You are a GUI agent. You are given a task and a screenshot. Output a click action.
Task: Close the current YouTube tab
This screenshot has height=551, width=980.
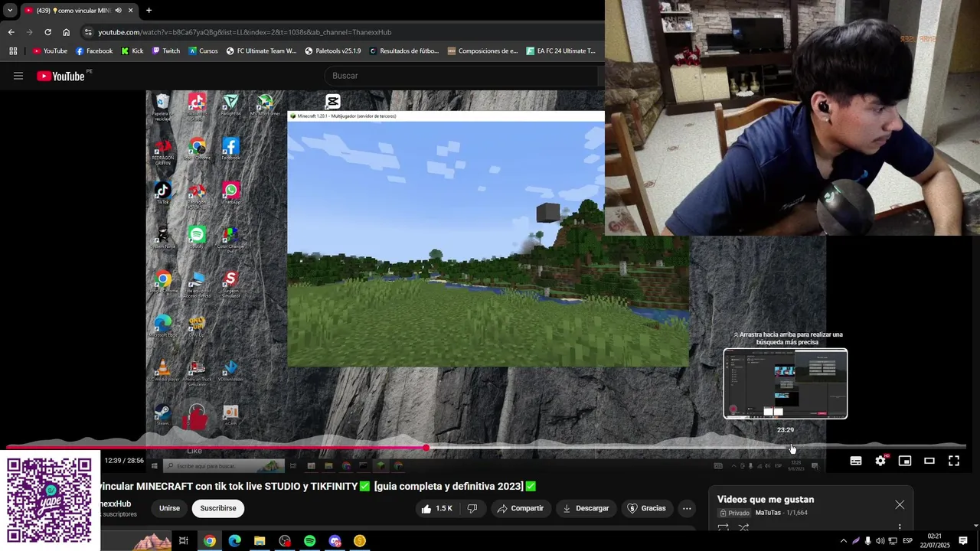point(130,11)
